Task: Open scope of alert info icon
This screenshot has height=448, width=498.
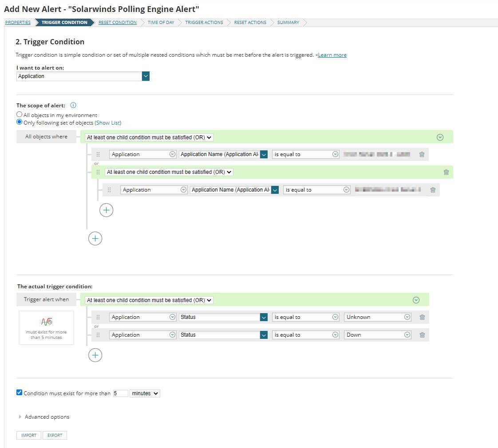Action: (x=73, y=105)
